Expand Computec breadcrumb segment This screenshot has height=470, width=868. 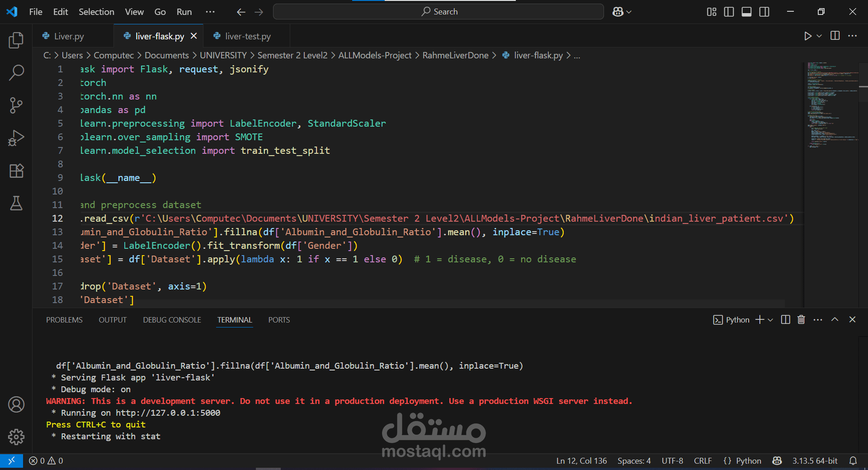coord(113,55)
